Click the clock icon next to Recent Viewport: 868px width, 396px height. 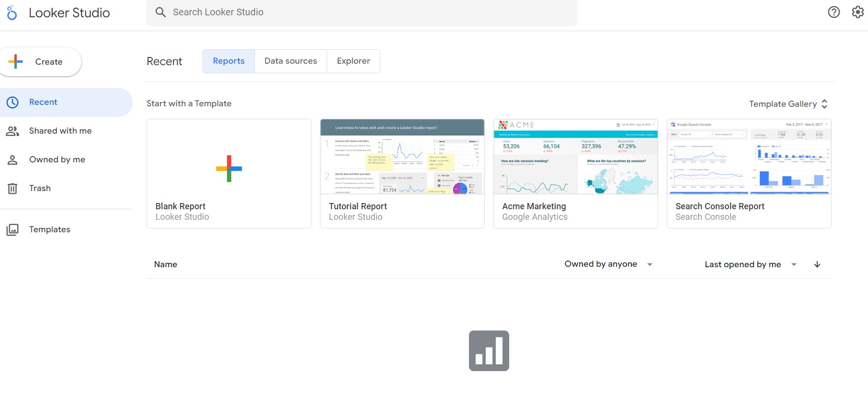12,102
